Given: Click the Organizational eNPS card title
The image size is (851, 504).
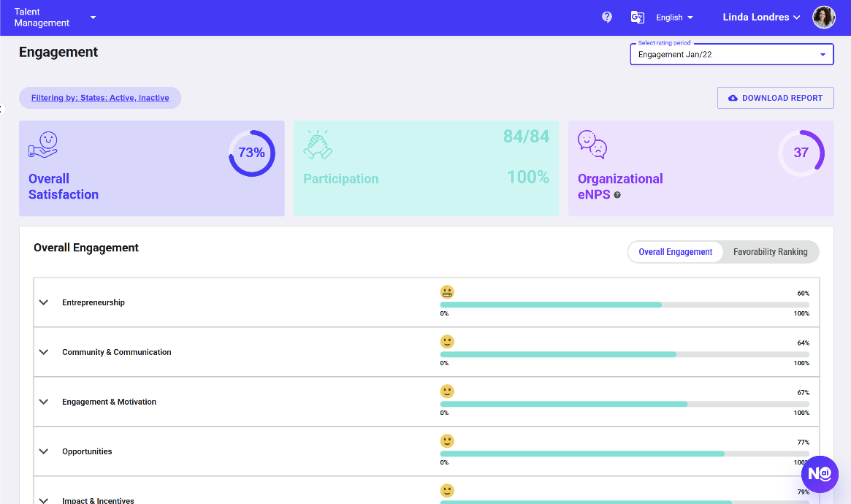Looking at the screenshot, I should pyautogui.click(x=619, y=187).
